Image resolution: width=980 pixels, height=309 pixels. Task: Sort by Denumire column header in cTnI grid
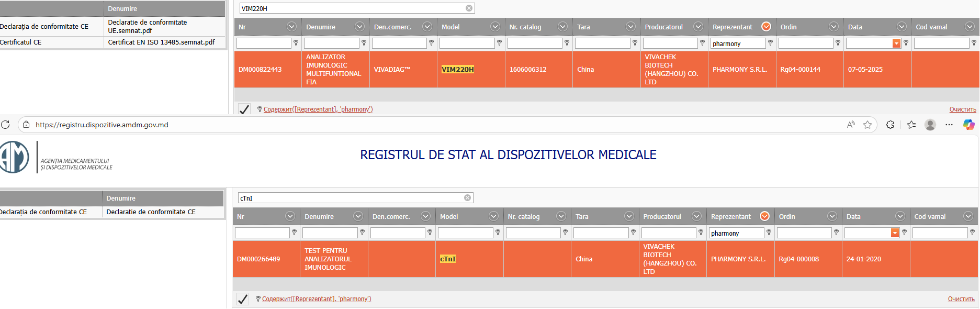319,217
